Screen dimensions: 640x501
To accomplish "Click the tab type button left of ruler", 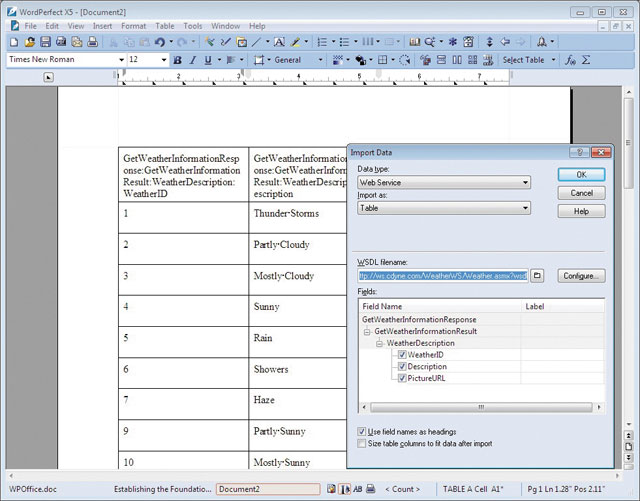I will [49, 77].
